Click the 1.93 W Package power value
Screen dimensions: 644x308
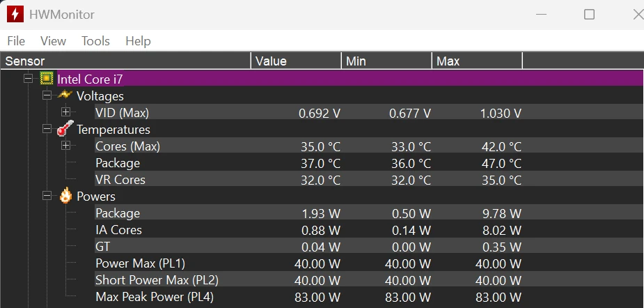coord(321,213)
